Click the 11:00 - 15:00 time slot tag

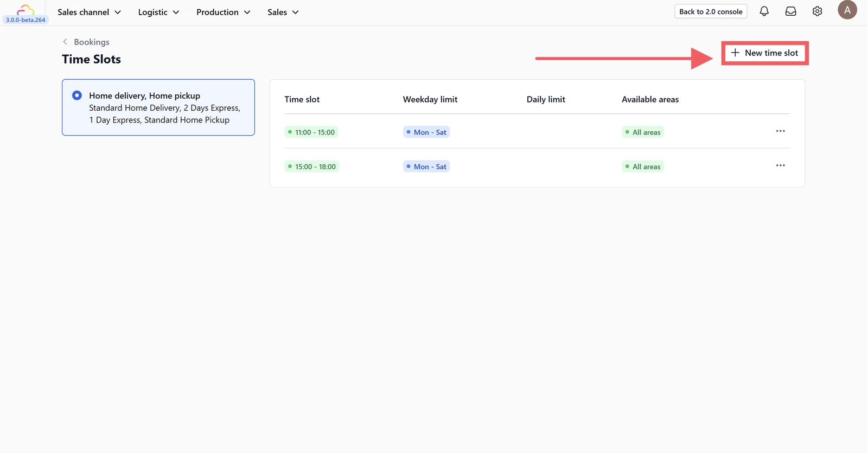tap(311, 132)
